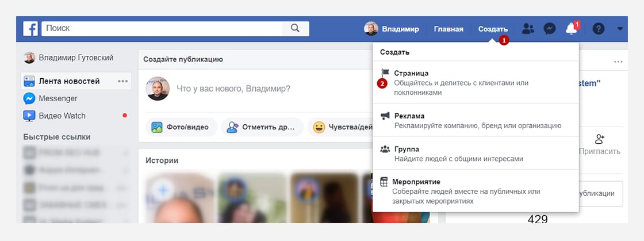Click the photo icon in Фото/видео
The height and width of the screenshot is (241, 644).
(x=156, y=127)
